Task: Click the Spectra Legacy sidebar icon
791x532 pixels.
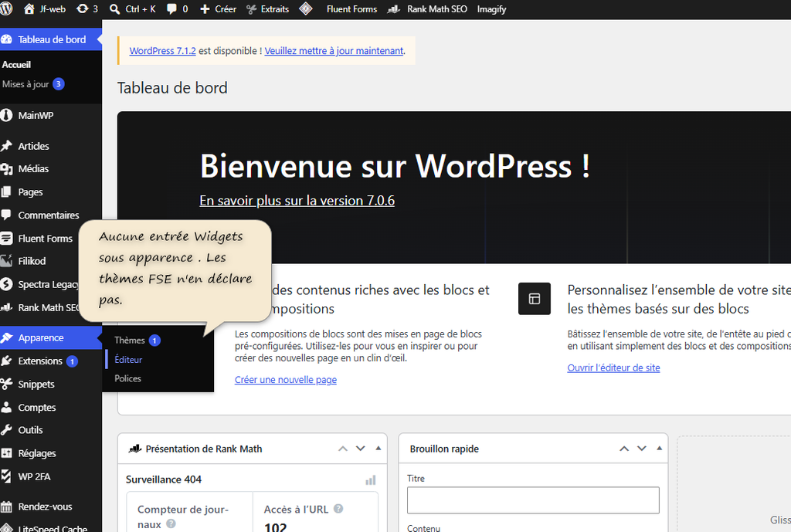Action: coord(6,284)
